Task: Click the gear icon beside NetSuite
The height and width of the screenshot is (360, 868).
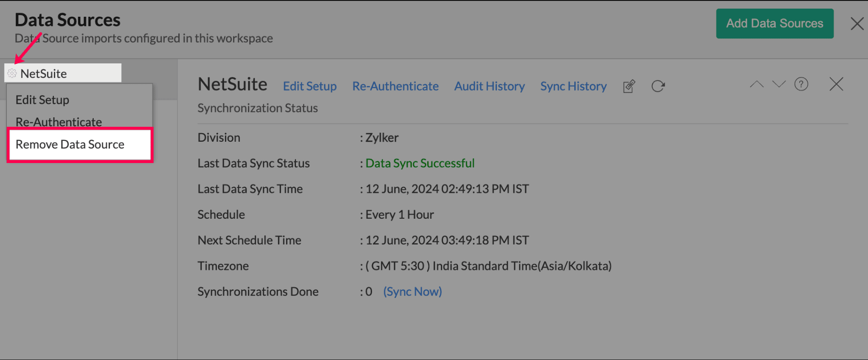Action: click(x=12, y=73)
